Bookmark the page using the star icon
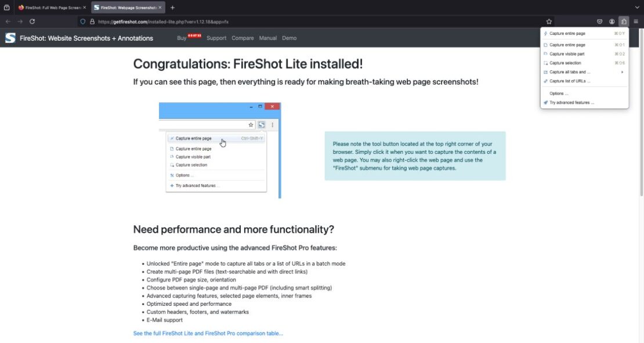 click(549, 21)
